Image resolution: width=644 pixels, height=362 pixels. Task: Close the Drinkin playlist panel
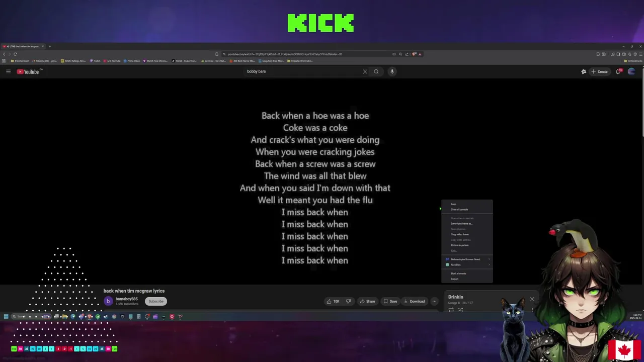pyautogui.click(x=532, y=299)
